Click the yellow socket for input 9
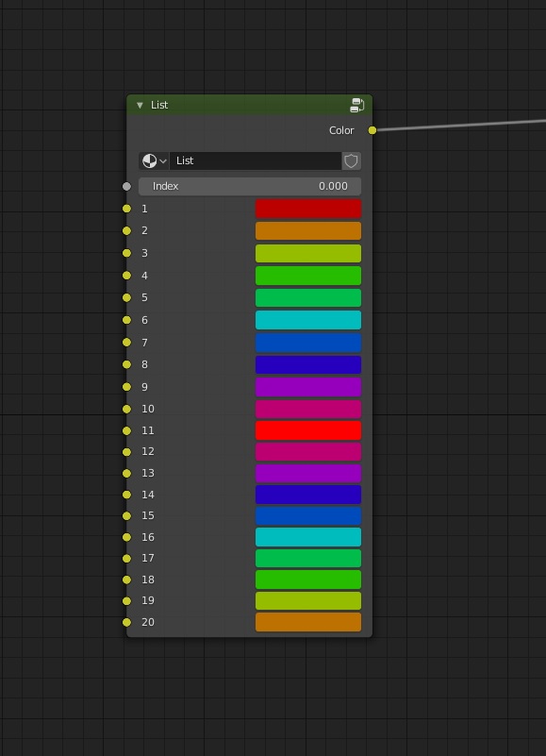 click(x=126, y=387)
